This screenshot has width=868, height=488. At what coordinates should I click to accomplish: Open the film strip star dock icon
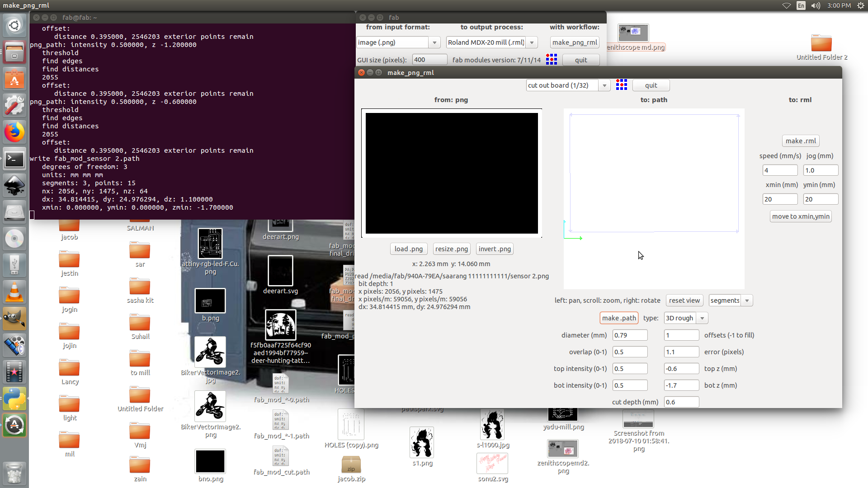click(14, 372)
